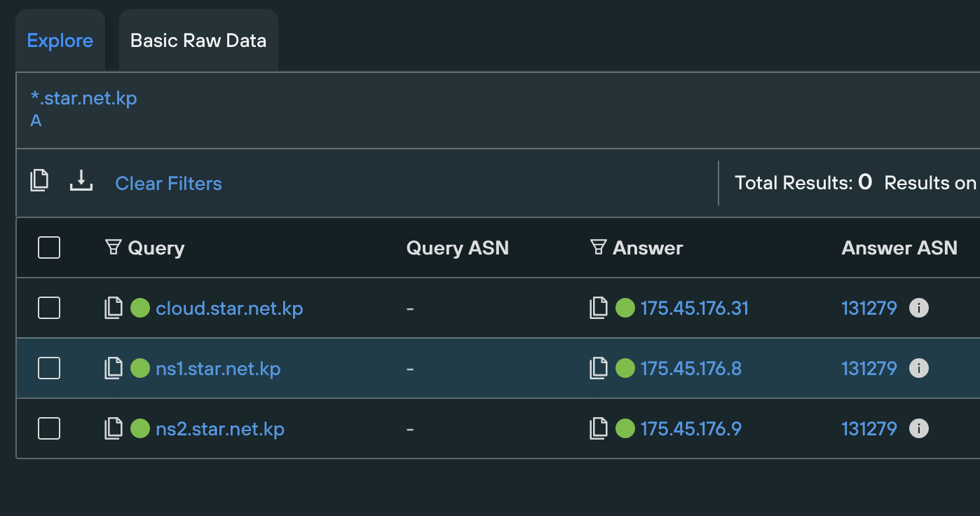Show ASN info for the ns2.star.net.kp row
The image size is (980, 516).
point(919,429)
